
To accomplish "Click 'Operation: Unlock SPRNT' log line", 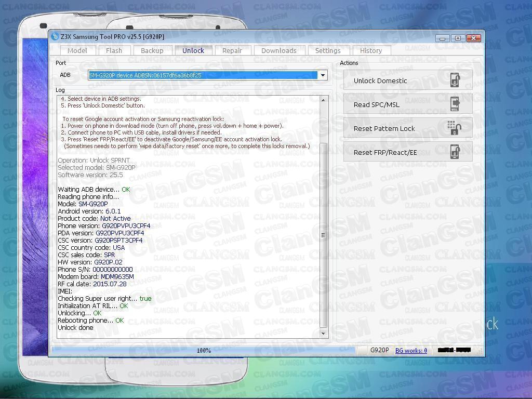I will (94, 160).
